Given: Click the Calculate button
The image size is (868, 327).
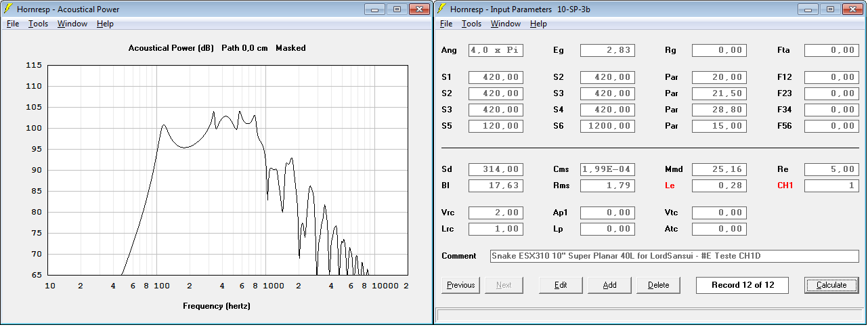Looking at the screenshot, I should (x=831, y=285).
